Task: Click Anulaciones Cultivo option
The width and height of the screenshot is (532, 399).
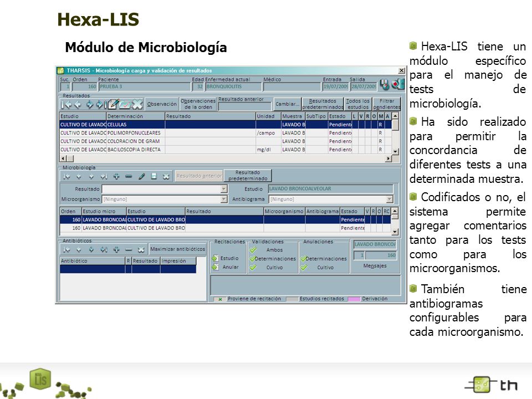Action: pos(316,267)
